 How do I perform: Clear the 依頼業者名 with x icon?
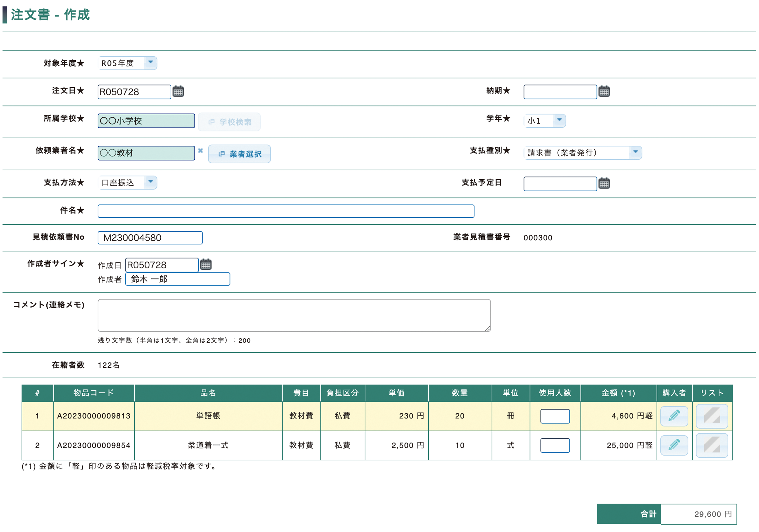click(x=200, y=151)
